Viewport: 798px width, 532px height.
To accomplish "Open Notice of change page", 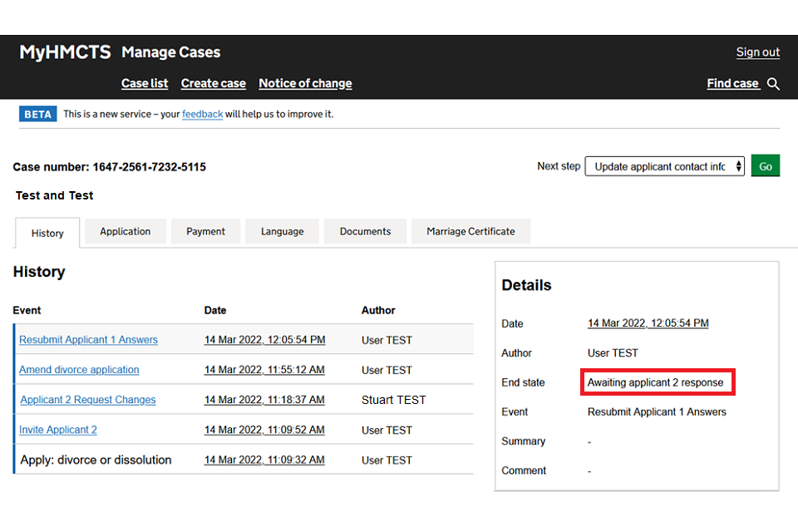I will coord(305,83).
